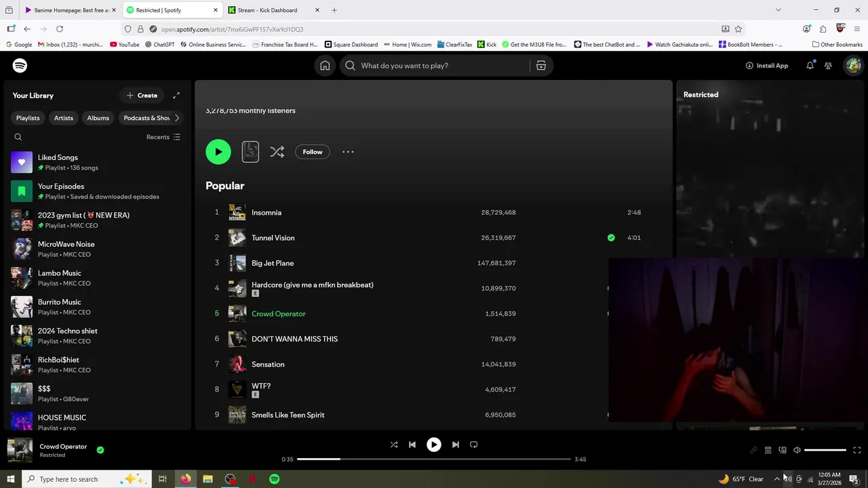Image resolution: width=868 pixels, height=488 pixels.
Task: Search within Your Library
Action: pos(18,137)
